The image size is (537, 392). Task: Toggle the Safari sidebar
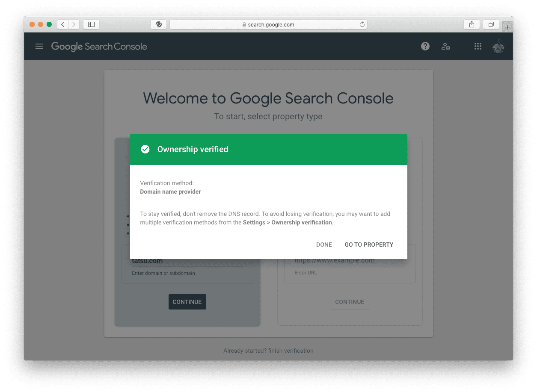pos(91,24)
